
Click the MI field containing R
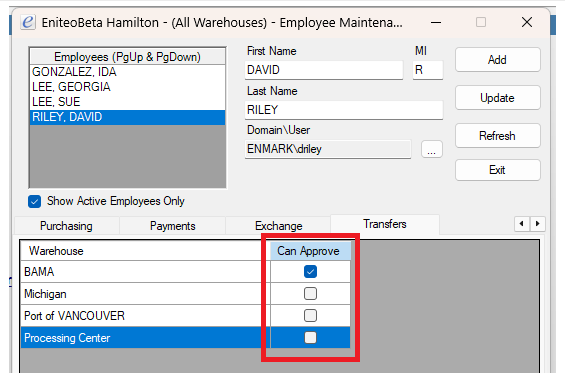[428, 70]
